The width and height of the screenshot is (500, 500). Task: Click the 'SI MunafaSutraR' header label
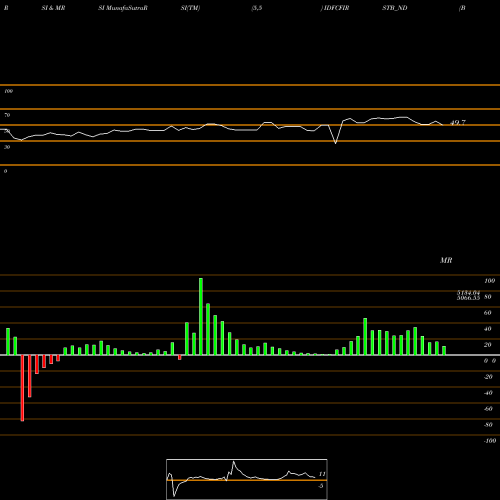[x=123, y=8]
